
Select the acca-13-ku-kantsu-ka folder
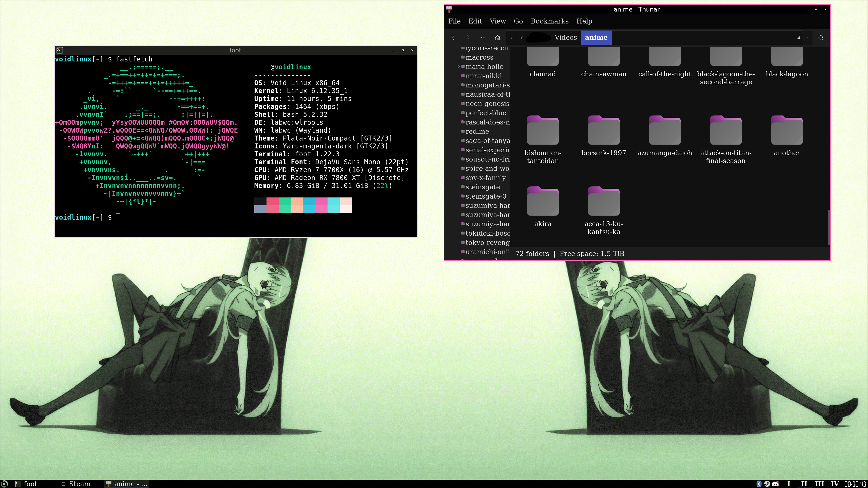point(604,211)
